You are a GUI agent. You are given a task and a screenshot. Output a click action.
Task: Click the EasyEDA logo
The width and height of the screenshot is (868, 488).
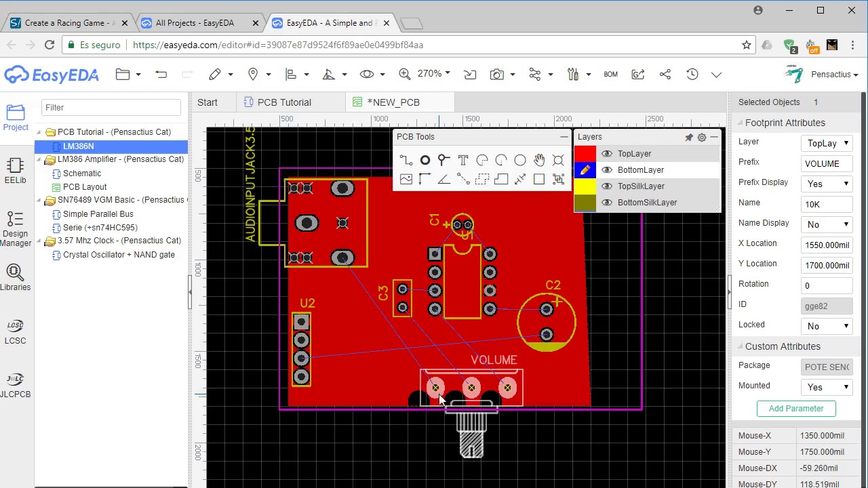(x=52, y=75)
